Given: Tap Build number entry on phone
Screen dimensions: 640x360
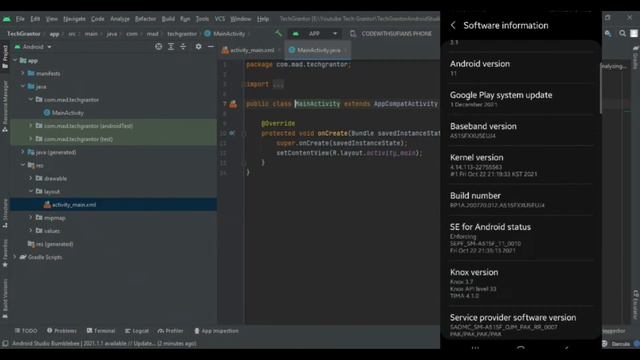Looking at the screenshot, I should (x=521, y=200).
